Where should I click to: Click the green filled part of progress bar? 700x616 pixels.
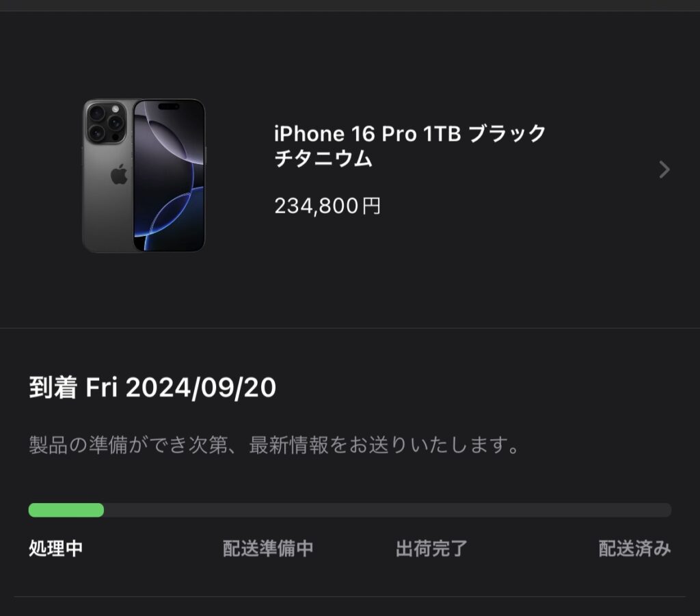click(66, 510)
